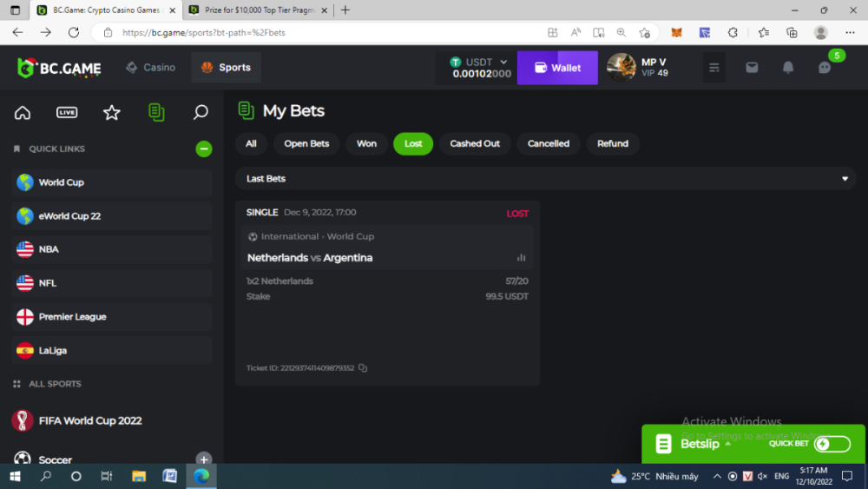Collapse Quick Links with green minus button
This screenshot has height=489, width=868.
tap(204, 149)
